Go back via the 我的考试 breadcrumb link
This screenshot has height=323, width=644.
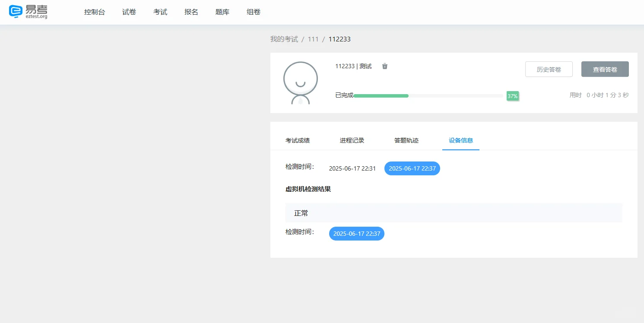[x=284, y=39]
